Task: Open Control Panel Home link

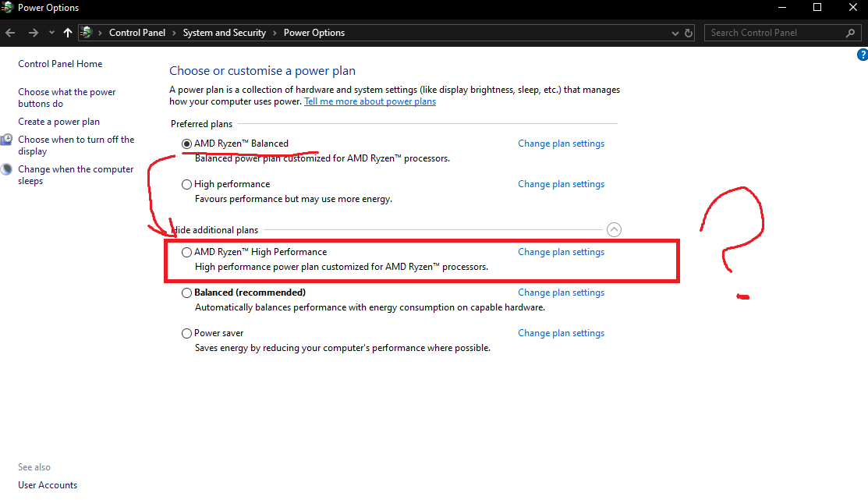Action: coord(60,64)
